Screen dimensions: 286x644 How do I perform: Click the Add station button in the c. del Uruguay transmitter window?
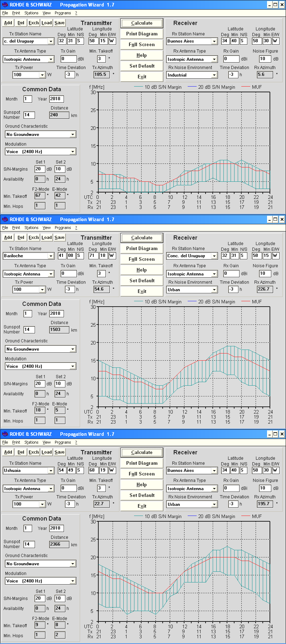point(8,23)
